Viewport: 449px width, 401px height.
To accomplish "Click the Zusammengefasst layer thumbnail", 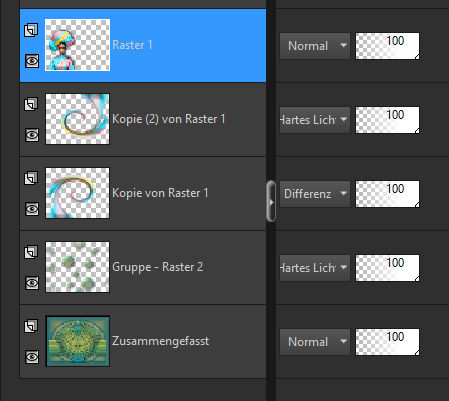I will (x=78, y=341).
